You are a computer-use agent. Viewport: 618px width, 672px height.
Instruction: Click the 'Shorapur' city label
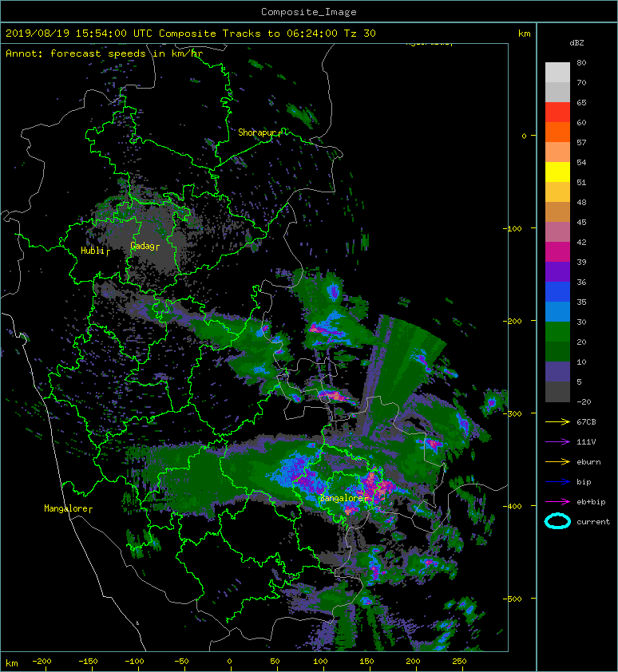coord(258,132)
